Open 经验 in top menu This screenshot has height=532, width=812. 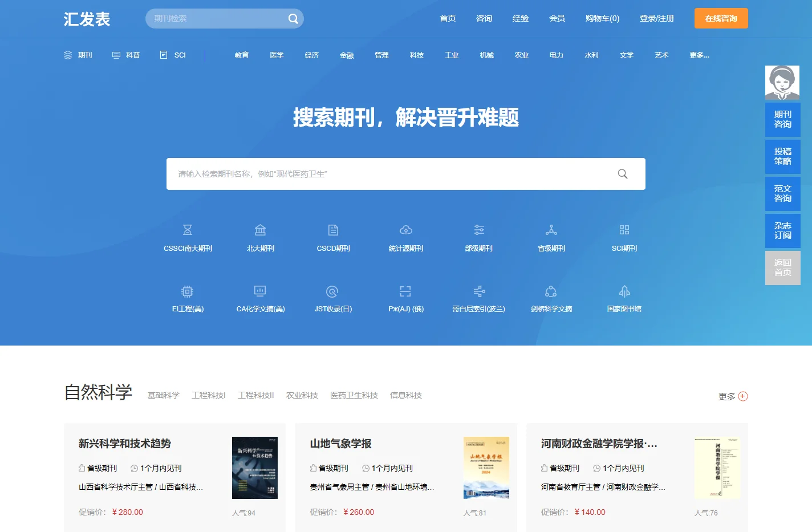521,18
